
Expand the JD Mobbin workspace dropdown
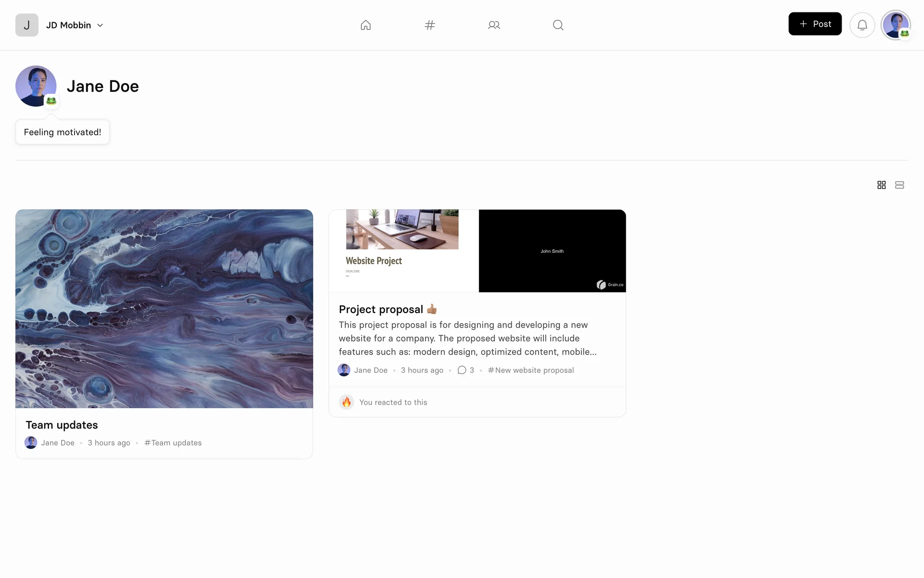pos(100,25)
